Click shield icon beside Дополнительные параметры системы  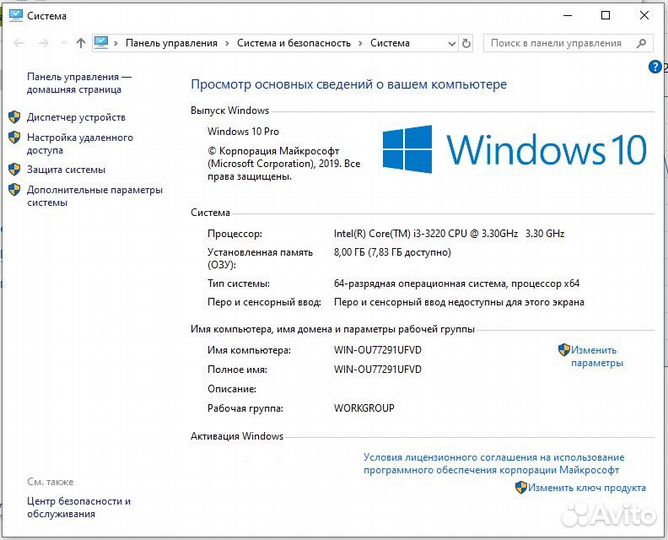point(14,190)
